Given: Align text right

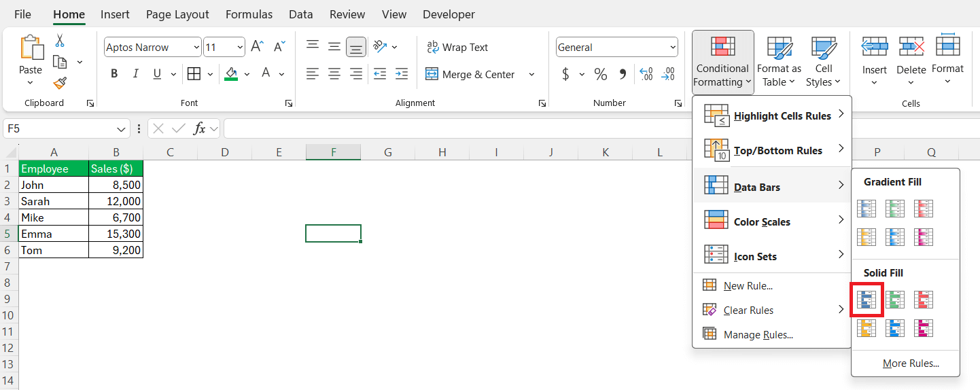Looking at the screenshot, I should click(x=356, y=73).
